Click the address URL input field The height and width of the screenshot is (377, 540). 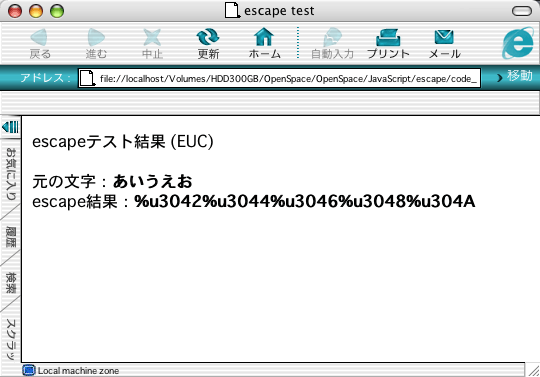pos(279,78)
